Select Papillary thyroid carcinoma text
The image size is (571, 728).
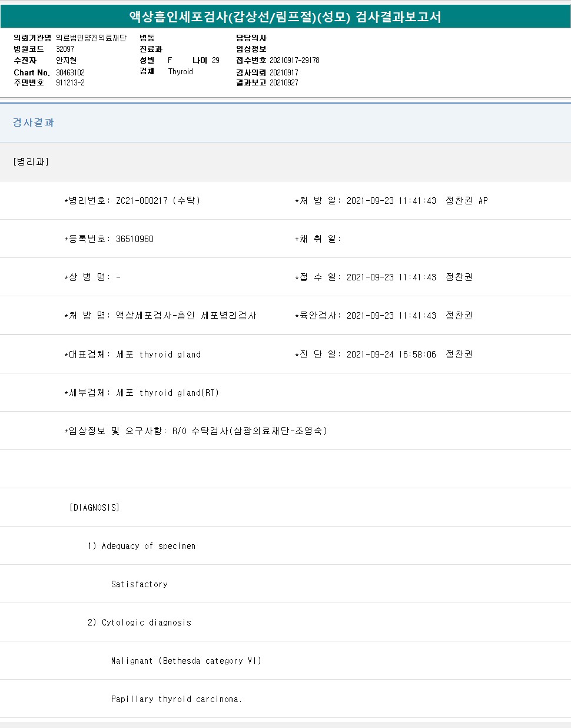177,699
